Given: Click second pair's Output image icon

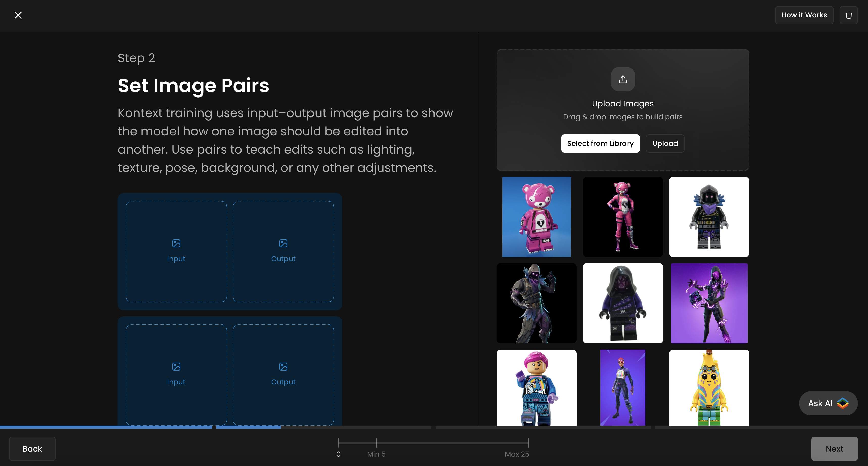Looking at the screenshot, I should pos(283,366).
